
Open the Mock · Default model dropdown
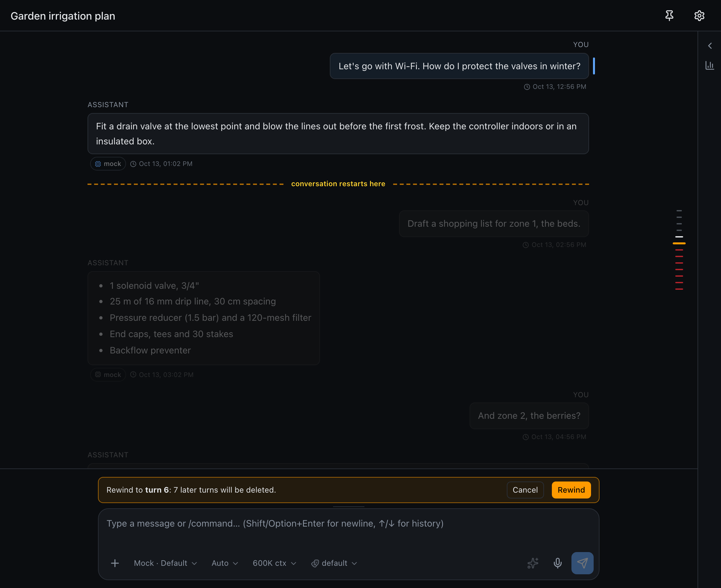[165, 563]
